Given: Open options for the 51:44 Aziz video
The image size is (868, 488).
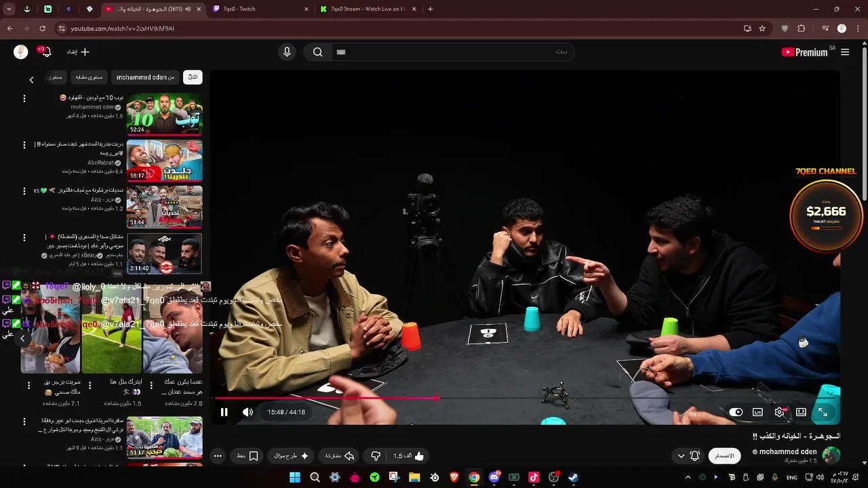Looking at the screenshot, I should point(24,191).
